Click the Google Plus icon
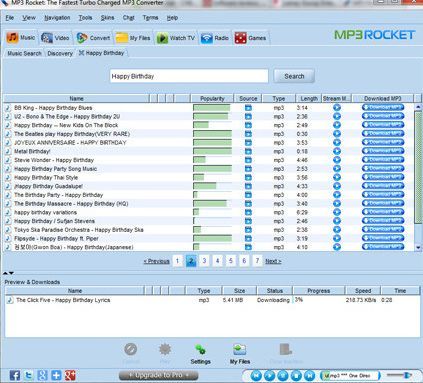The image size is (423, 383). (70, 375)
